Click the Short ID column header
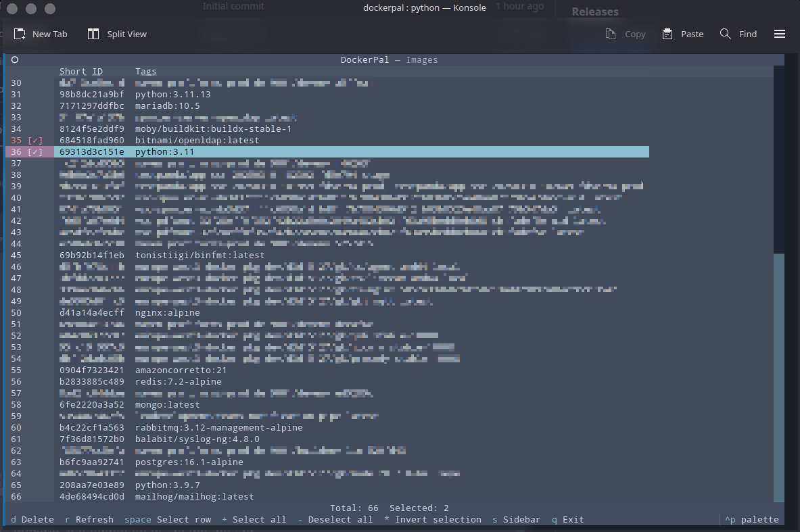The width and height of the screenshot is (800, 532). tap(81, 72)
